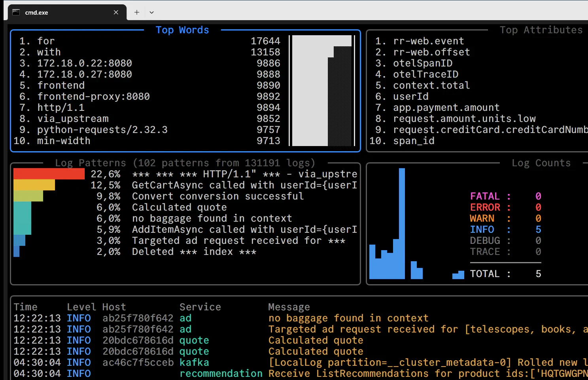Screen dimensions: 588x380
Task: Click attribute 'otelSpanID'
Action: click(423, 63)
